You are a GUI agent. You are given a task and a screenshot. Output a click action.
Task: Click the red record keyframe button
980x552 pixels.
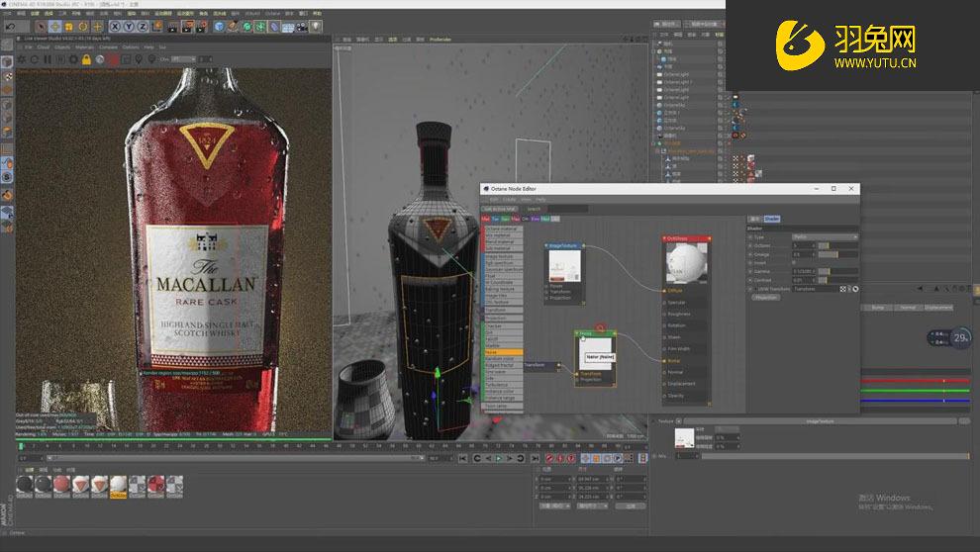(x=550, y=458)
